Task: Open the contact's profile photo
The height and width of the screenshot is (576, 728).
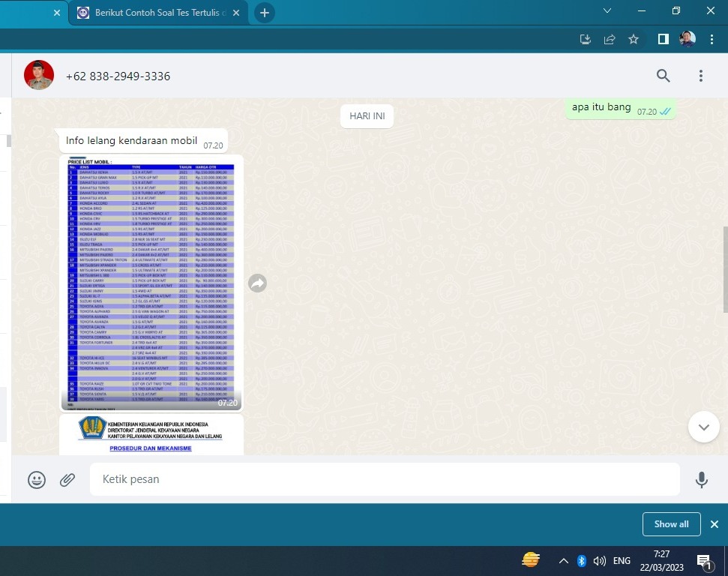Action: click(x=39, y=75)
